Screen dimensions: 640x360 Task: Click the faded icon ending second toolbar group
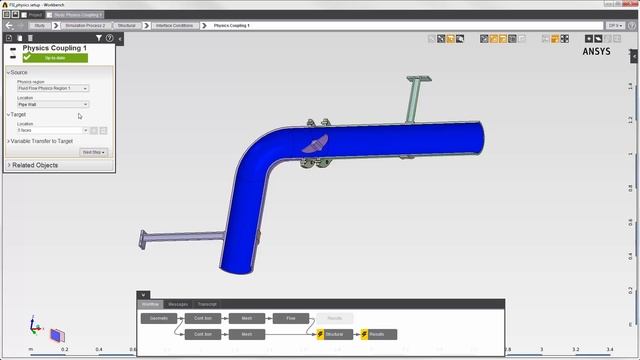coord(522,39)
